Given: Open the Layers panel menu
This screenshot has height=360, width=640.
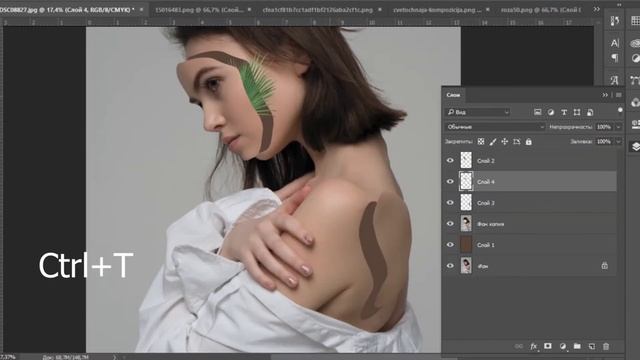Looking at the screenshot, I should 619,95.
